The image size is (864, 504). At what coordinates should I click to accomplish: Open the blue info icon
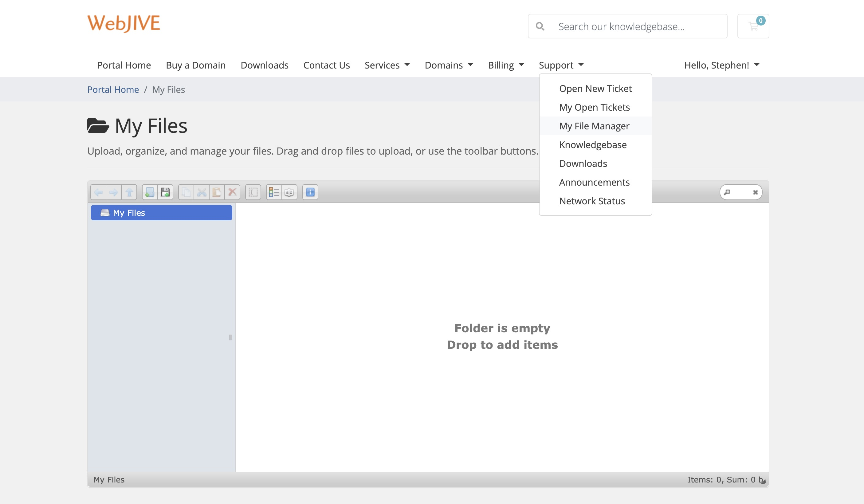[x=310, y=192]
